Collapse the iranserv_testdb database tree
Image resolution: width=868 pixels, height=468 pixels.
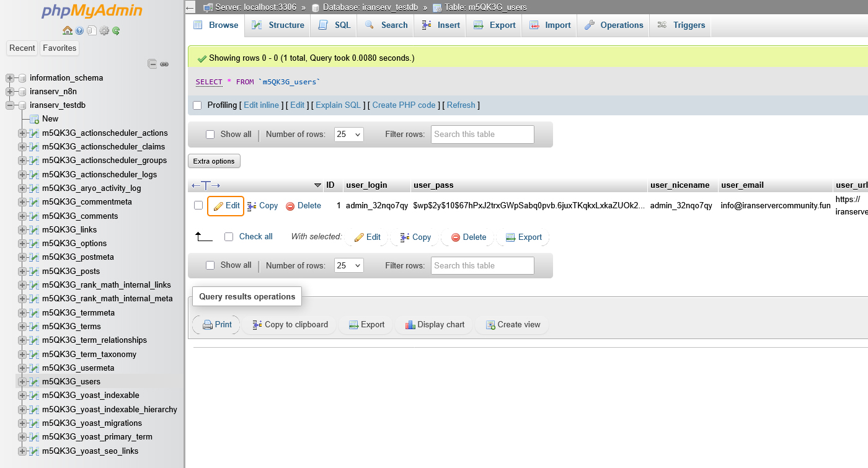click(10, 105)
